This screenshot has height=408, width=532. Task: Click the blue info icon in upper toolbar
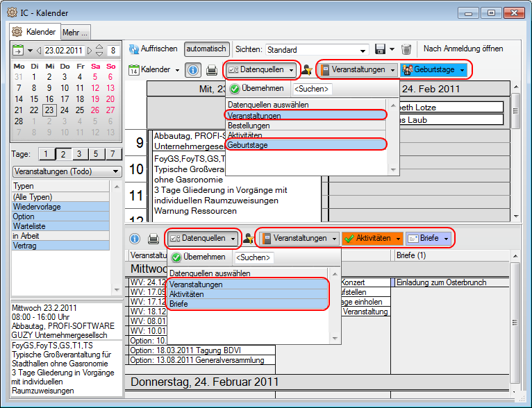click(193, 70)
